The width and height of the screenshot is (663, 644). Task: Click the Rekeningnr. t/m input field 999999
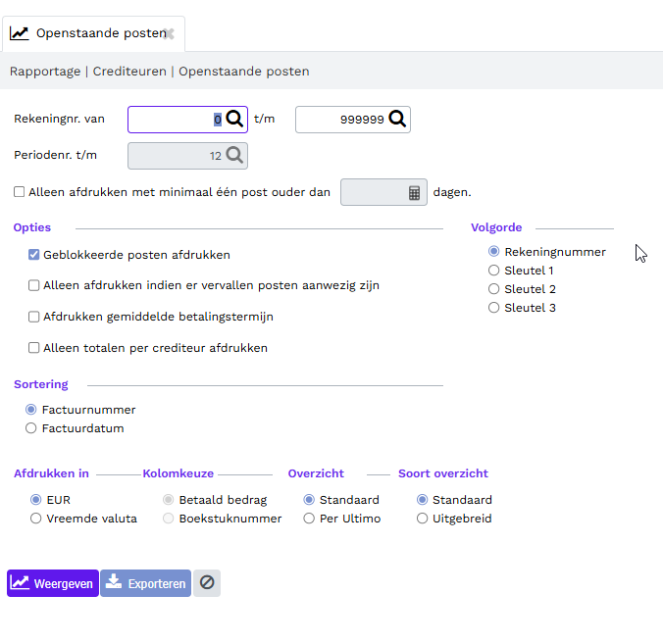pos(353,120)
